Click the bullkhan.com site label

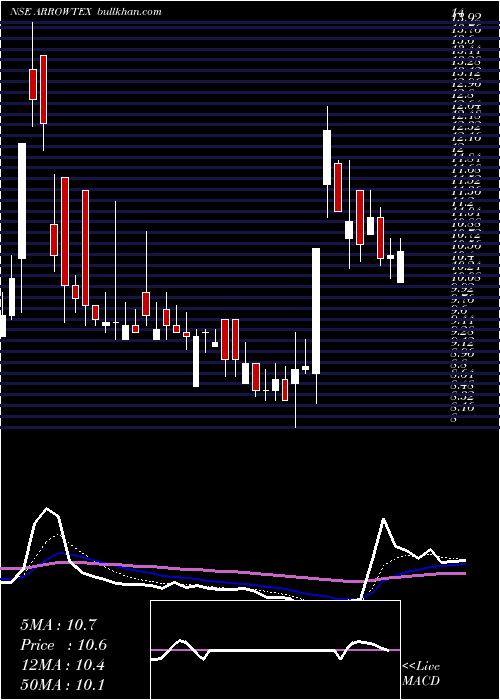(x=129, y=12)
